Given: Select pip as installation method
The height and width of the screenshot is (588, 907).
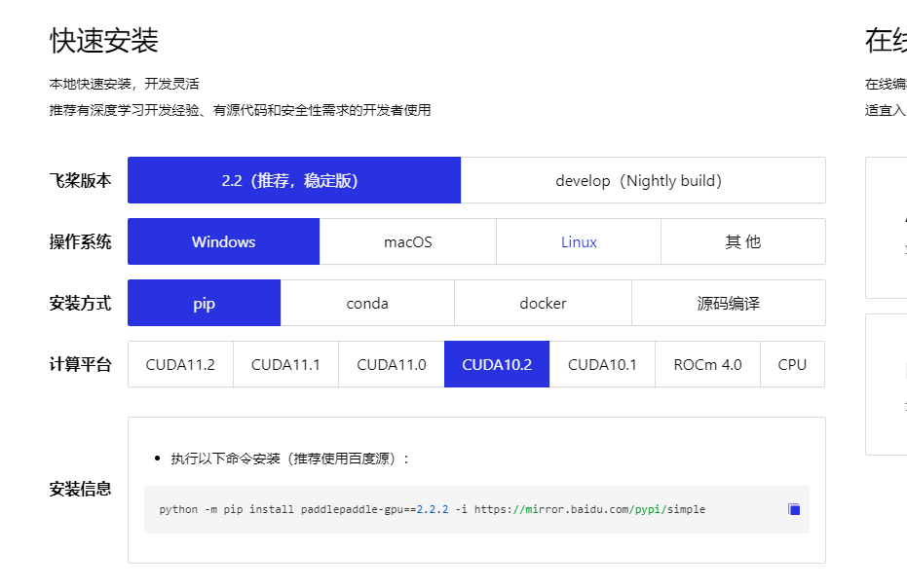Looking at the screenshot, I should [204, 303].
